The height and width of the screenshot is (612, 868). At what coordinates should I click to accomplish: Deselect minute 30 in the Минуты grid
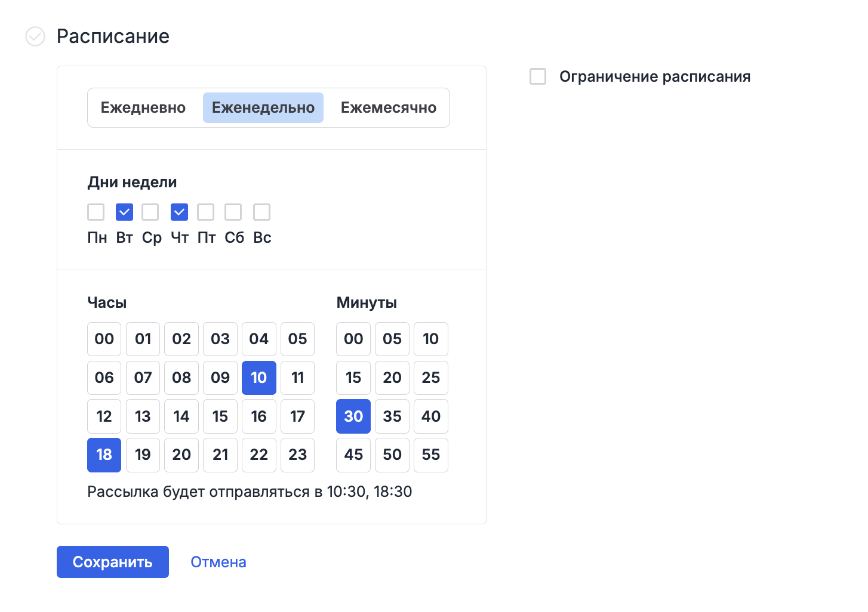353,416
